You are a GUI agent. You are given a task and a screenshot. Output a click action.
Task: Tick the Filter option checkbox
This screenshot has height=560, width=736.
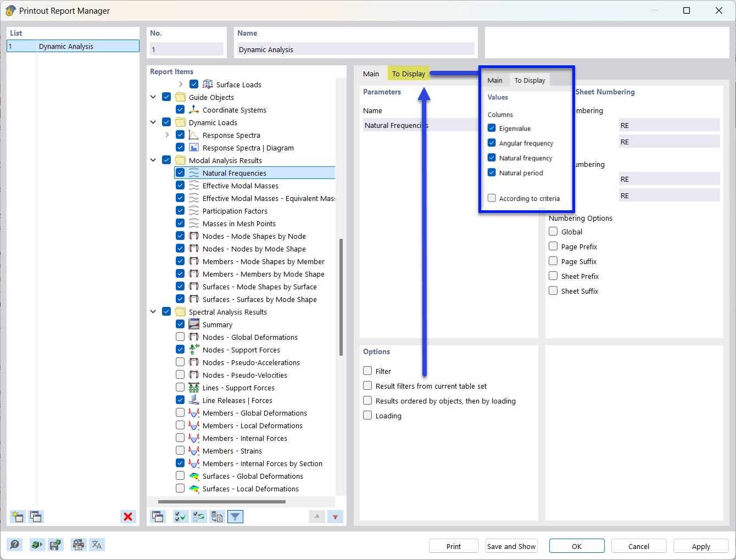367,371
